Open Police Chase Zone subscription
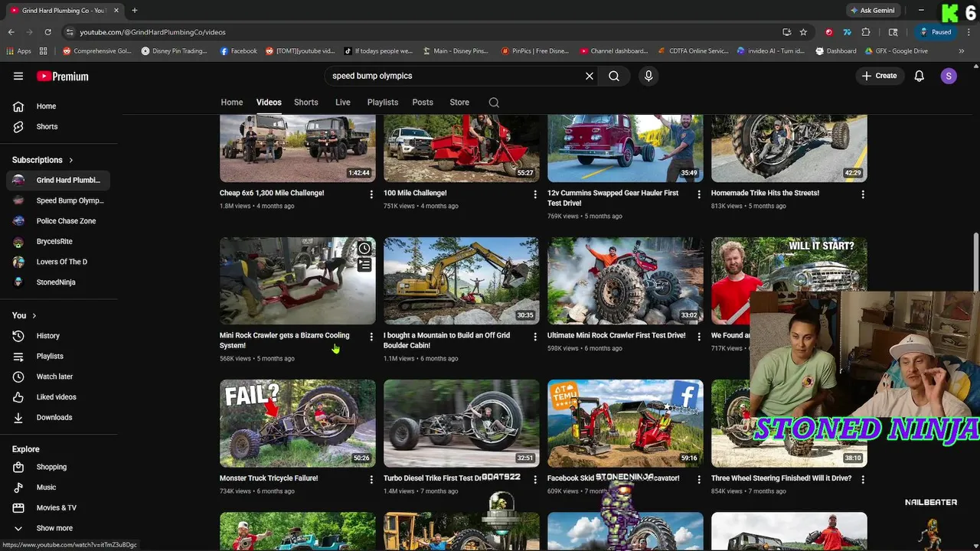 click(59, 221)
